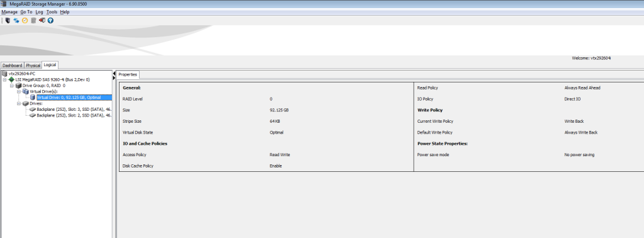This screenshot has height=238, width=644.
Task: Open the Manage menu
Action: 9,12
